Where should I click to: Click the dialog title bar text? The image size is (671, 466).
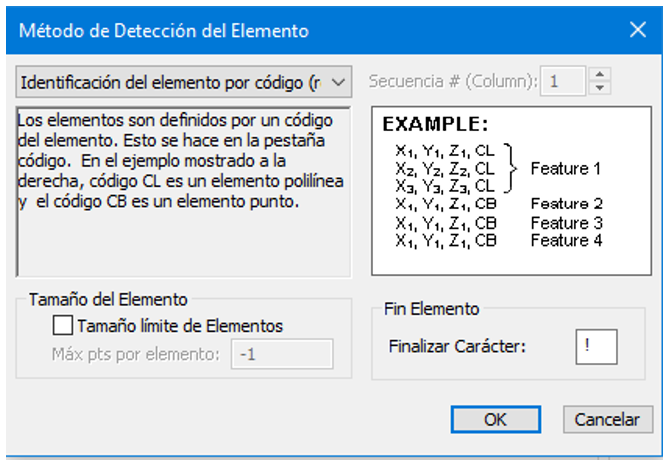(x=164, y=30)
